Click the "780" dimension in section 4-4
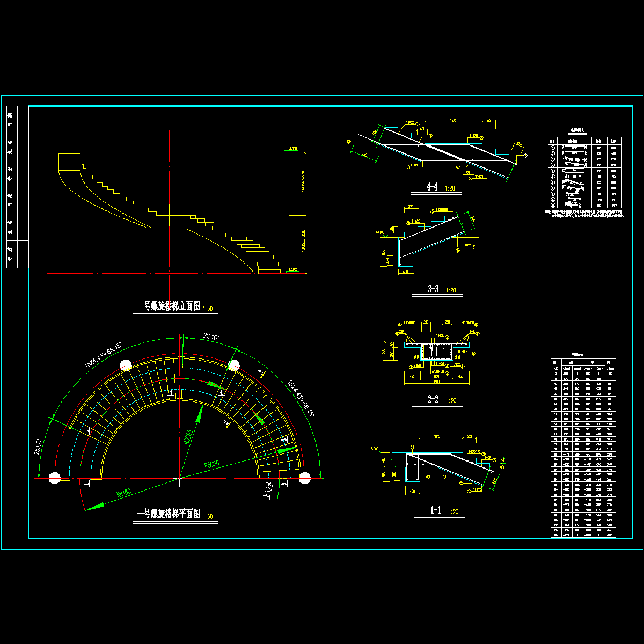This screenshot has height=644, width=644. (x=364, y=156)
